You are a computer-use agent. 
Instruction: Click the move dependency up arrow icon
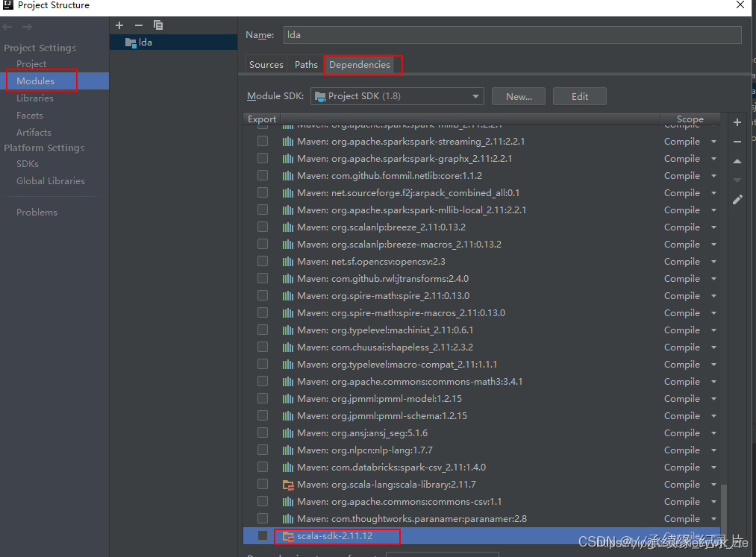coord(737,161)
